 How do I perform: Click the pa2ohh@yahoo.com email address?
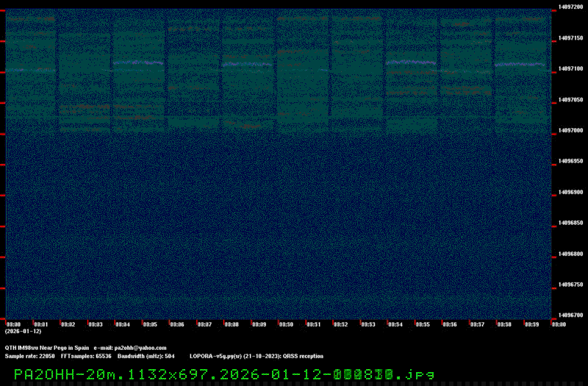140,348
